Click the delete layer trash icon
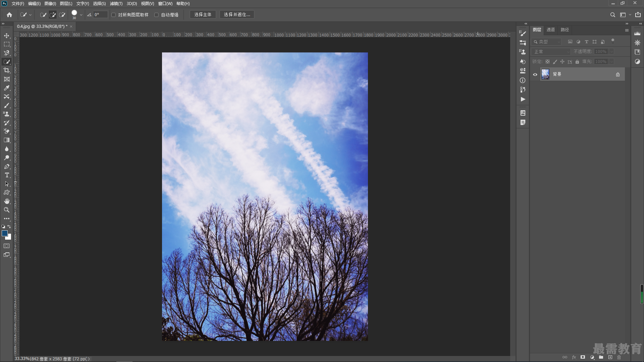 (x=619, y=357)
